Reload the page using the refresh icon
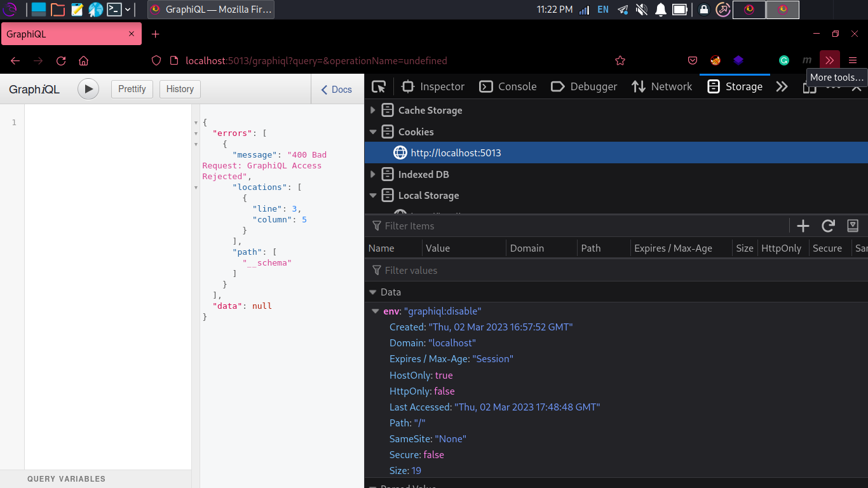The width and height of the screenshot is (868, 488). [61, 61]
